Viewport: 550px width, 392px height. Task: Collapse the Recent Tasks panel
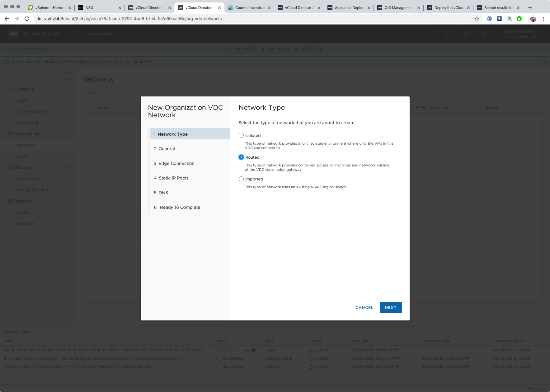(x=543, y=332)
